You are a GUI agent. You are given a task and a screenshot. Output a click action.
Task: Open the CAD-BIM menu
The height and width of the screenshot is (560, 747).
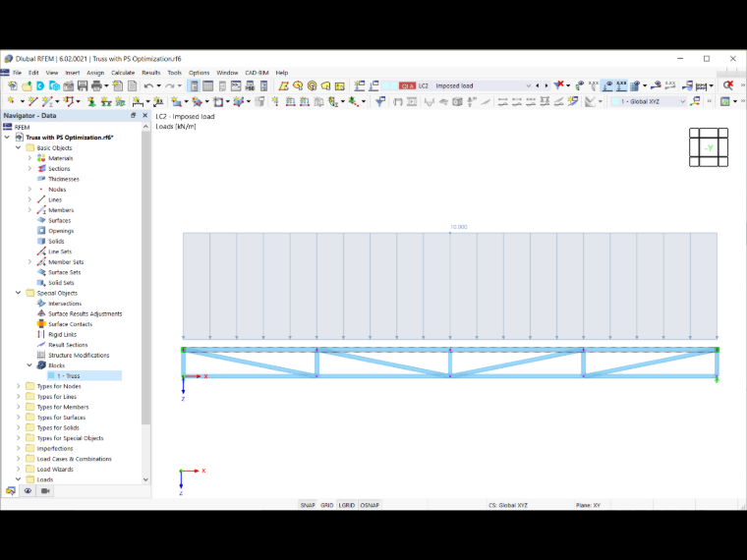pyautogui.click(x=257, y=73)
